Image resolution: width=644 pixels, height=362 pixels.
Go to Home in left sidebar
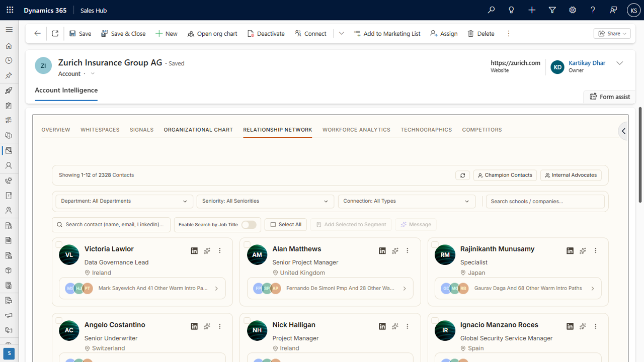tap(9, 46)
